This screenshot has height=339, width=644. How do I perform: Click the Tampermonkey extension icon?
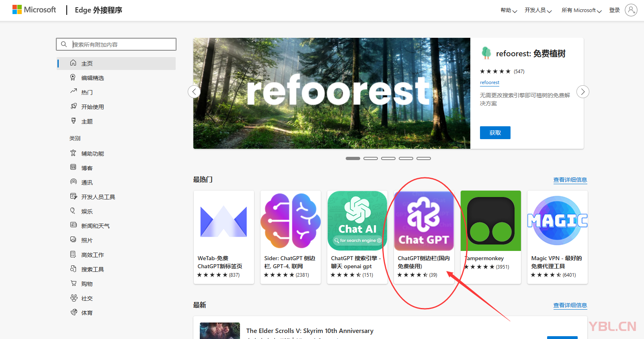pos(490,221)
